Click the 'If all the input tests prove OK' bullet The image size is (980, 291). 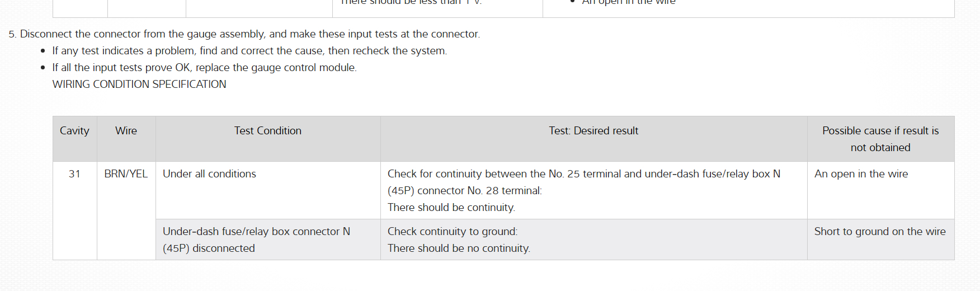(x=204, y=68)
